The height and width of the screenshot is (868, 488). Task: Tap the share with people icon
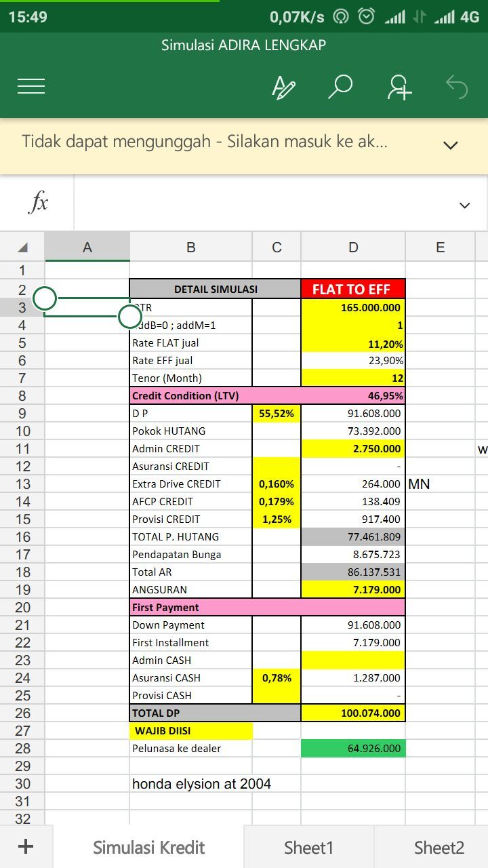pos(399,87)
